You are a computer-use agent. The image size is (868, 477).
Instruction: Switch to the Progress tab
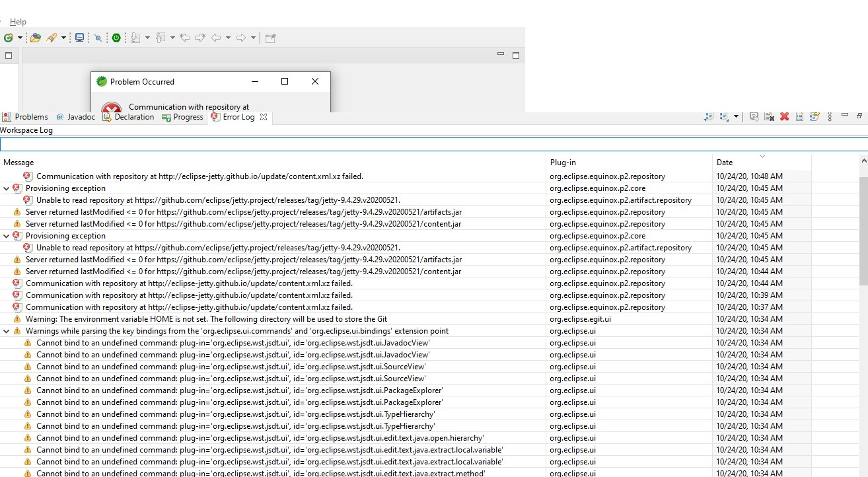click(183, 117)
